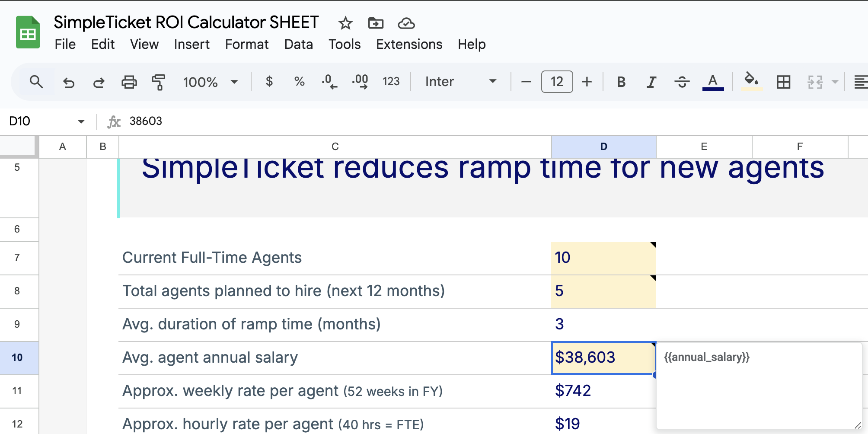Screen dimensions: 868x434
Task: Increase decimal places
Action: coord(360,82)
